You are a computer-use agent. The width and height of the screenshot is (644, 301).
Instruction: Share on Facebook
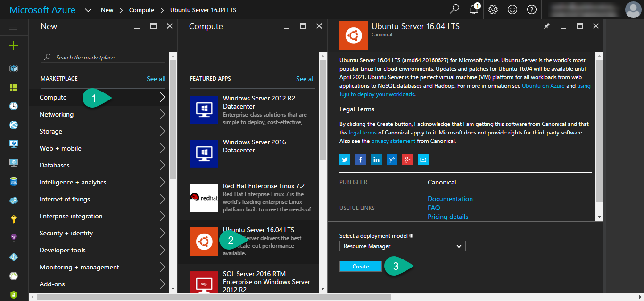pos(361,160)
